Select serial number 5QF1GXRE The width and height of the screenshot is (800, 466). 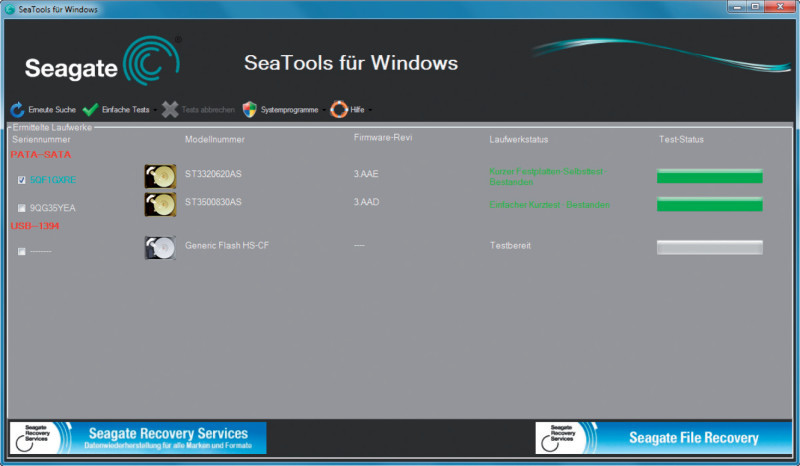click(x=53, y=180)
